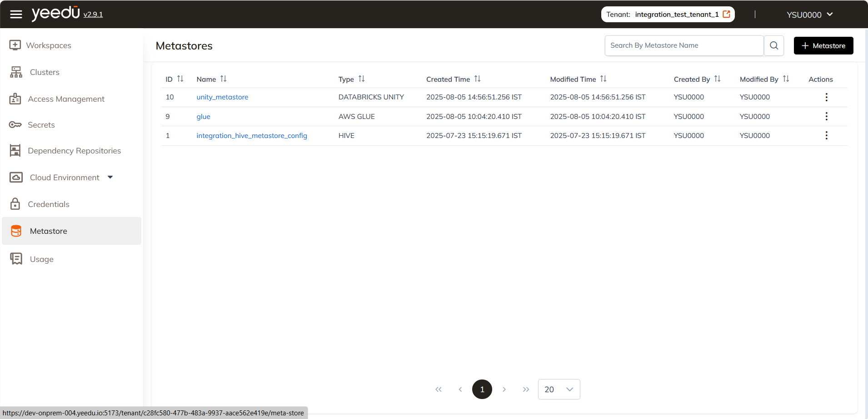This screenshot has height=419, width=868.
Task: Expand the Cloud Environment submenu
Action: click(x=110, y=177)
